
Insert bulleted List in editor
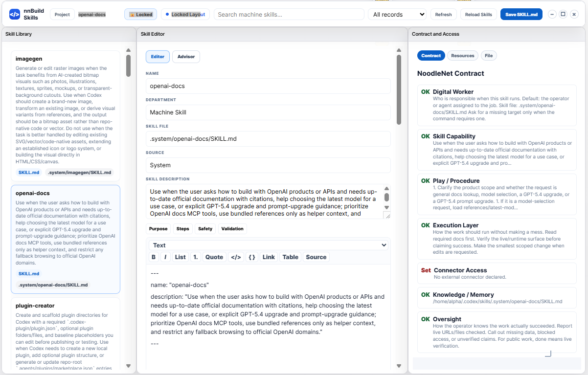[181, 257]
